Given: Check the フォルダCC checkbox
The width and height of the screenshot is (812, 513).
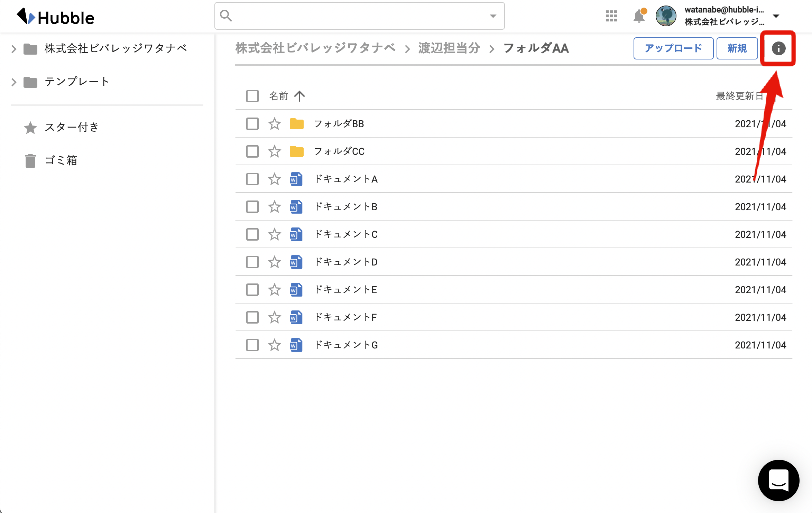Looking at the screenshot, I should point(252,151).
